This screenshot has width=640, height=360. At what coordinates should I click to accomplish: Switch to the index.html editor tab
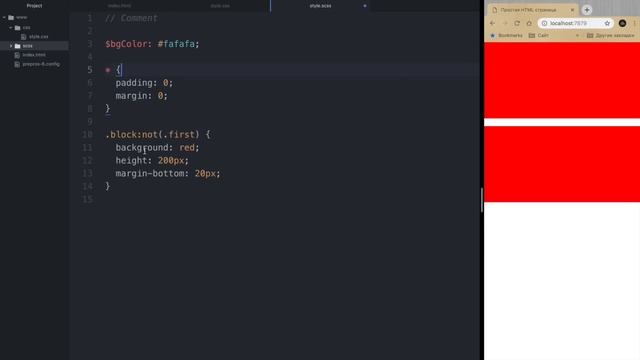click(119, 6)
